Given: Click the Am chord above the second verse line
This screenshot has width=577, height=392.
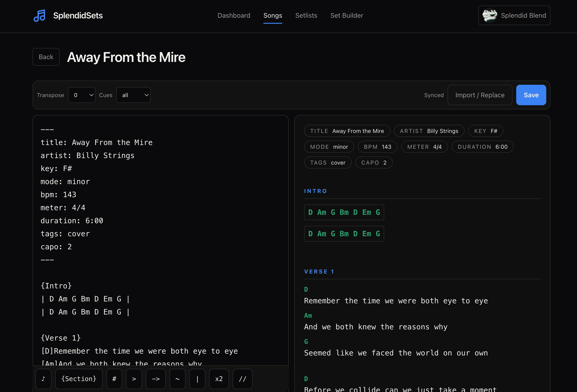Looking at the screenshot, I should click(x=308, y=316).
